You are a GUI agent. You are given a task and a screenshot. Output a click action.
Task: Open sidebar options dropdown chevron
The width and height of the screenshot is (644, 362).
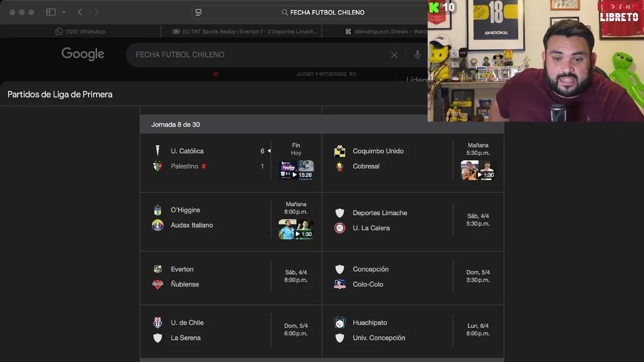click(x=64, y=12)
